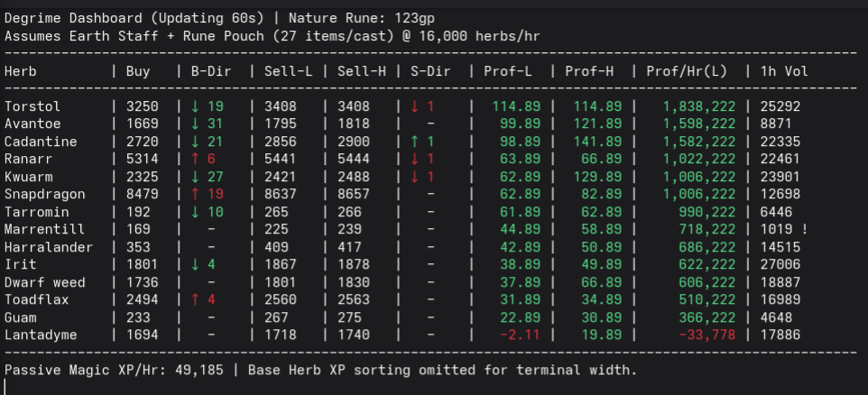The height and width of the screenshot is (395, 868).
Task: Click Avantoe Sell-L value 1795
Action: tap(280, 124)
